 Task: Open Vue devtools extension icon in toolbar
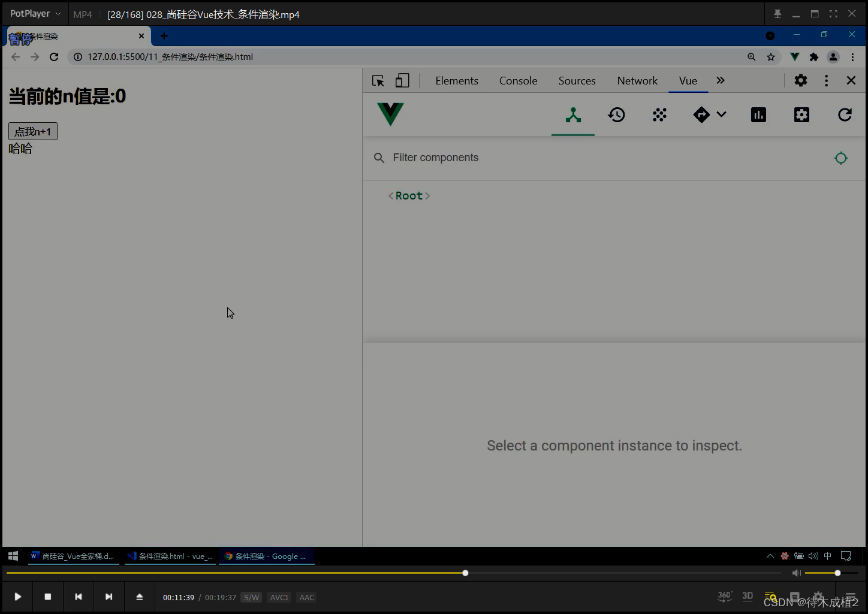[x=795, y=57]
